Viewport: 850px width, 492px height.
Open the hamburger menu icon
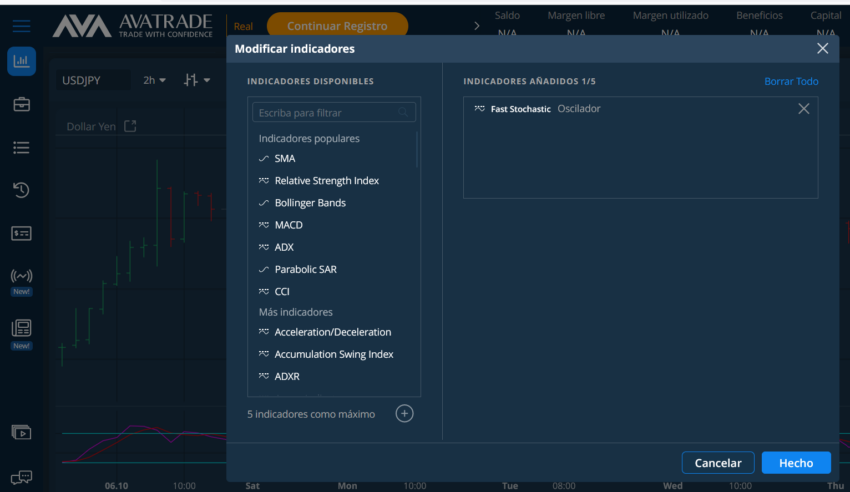point(21,25)
